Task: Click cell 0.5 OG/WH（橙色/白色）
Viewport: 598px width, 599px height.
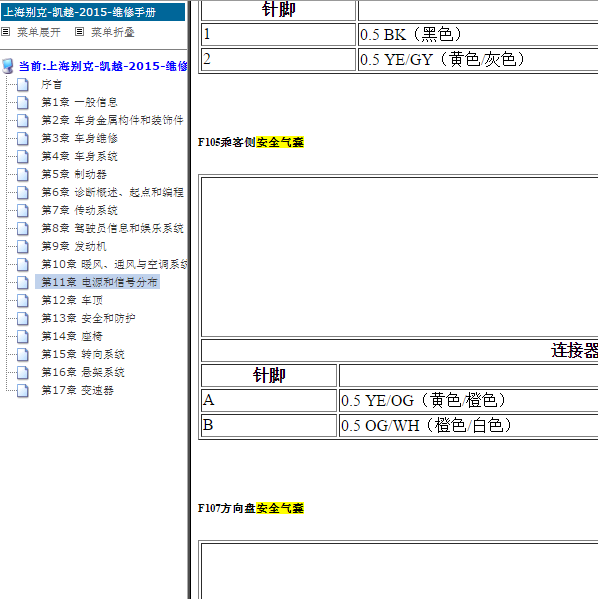Action: (468, 426)
